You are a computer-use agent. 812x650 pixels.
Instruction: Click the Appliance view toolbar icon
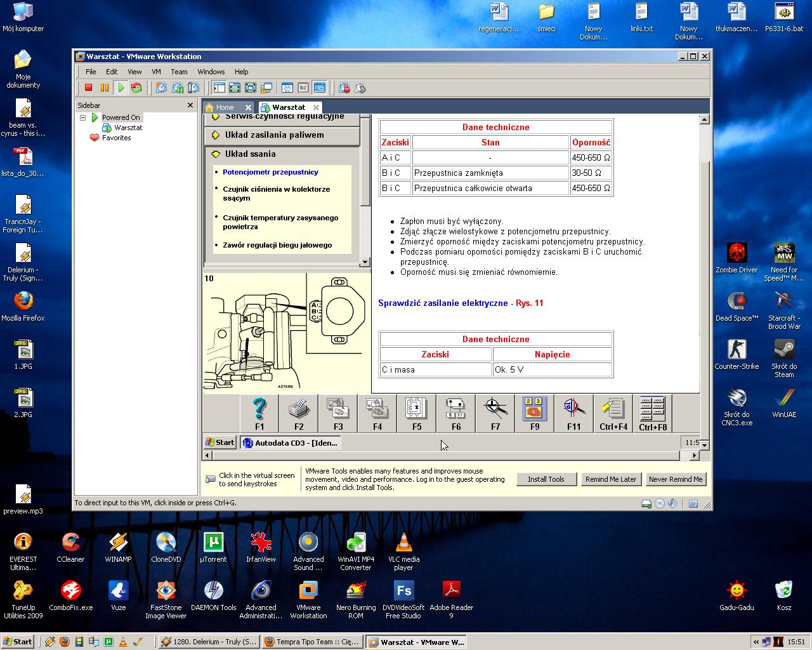(x=303, y=88)
